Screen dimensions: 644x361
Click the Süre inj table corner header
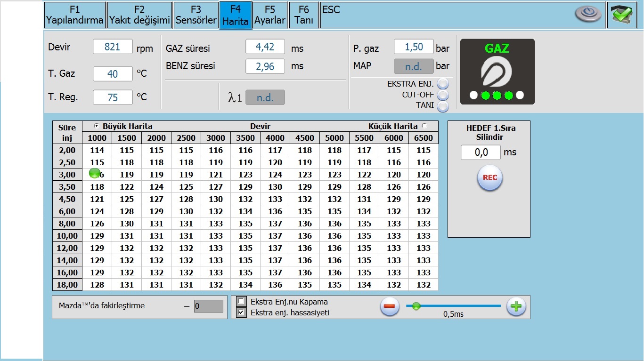click(x=67, y=132)
